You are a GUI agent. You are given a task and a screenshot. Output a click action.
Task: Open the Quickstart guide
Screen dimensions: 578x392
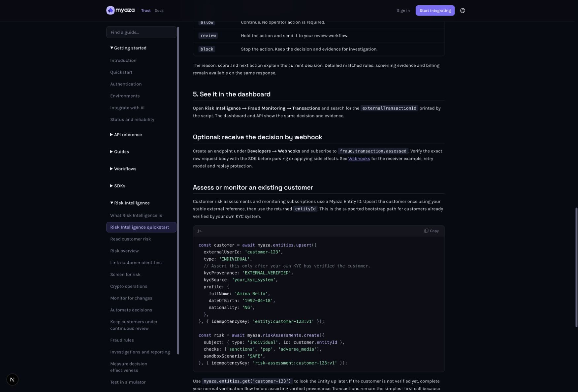[x=121, y=72]
